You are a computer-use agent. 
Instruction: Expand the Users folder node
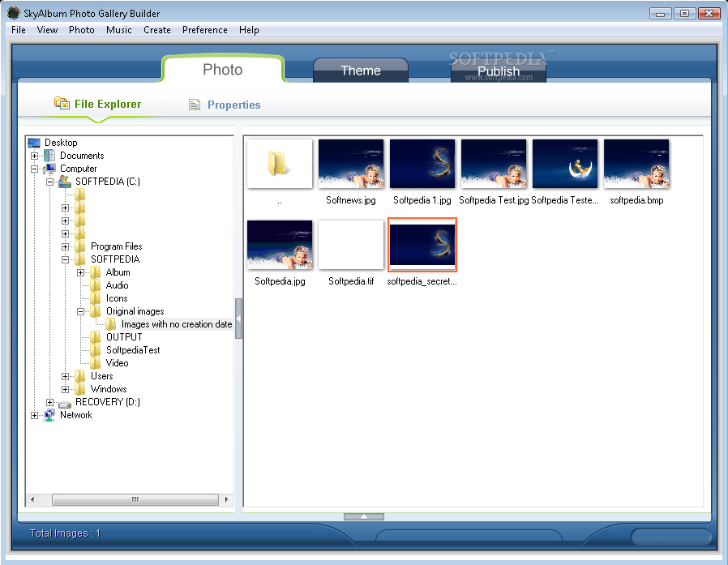(x=65, y=376)
